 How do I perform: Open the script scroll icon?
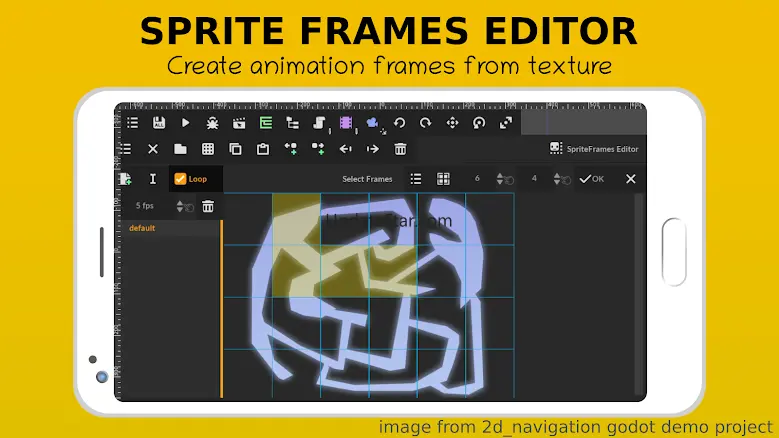pos(319,123)
